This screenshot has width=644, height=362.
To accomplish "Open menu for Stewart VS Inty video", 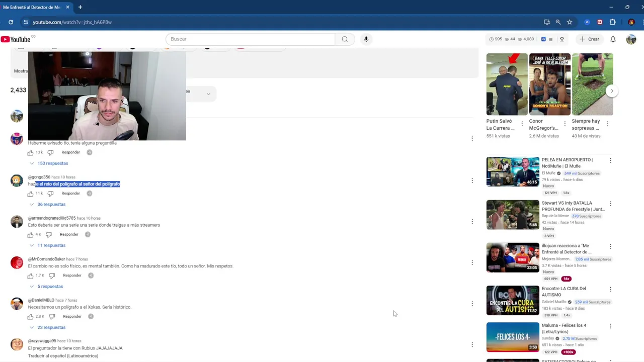I will tap(610, 204).
